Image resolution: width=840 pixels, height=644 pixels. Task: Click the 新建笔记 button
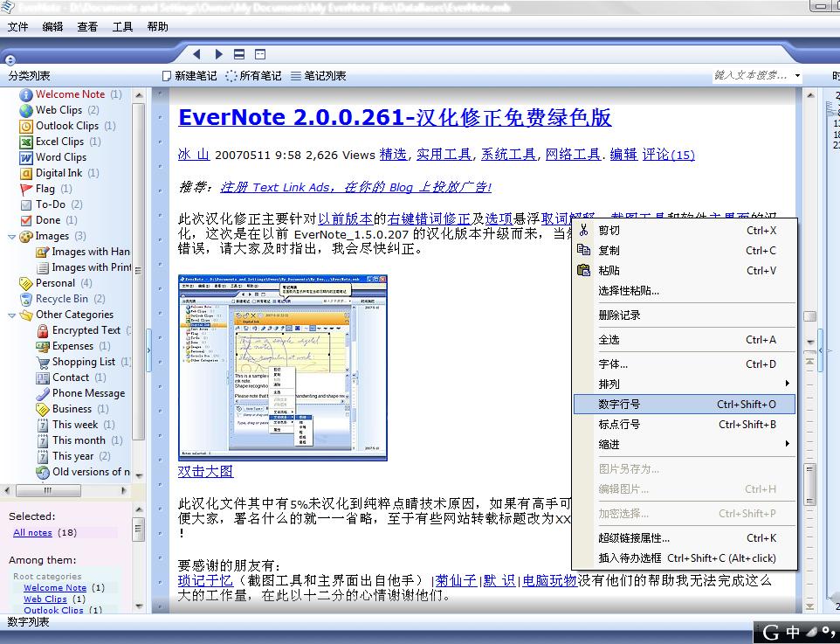[x=189, y=76]
